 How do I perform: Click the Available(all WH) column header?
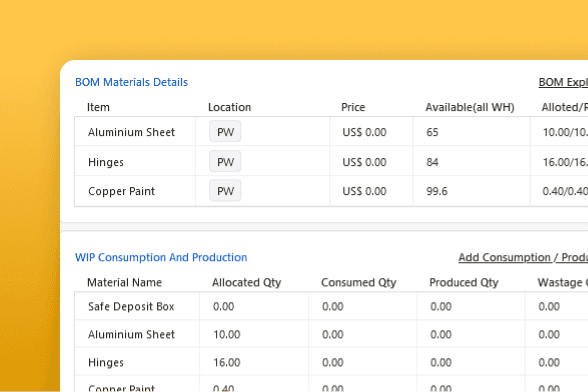tap(470, 107)
